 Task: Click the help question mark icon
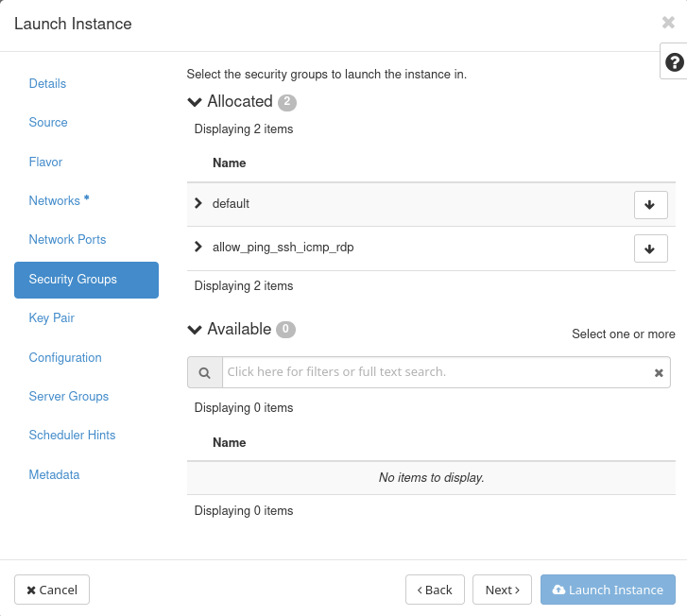pos(674,62)
